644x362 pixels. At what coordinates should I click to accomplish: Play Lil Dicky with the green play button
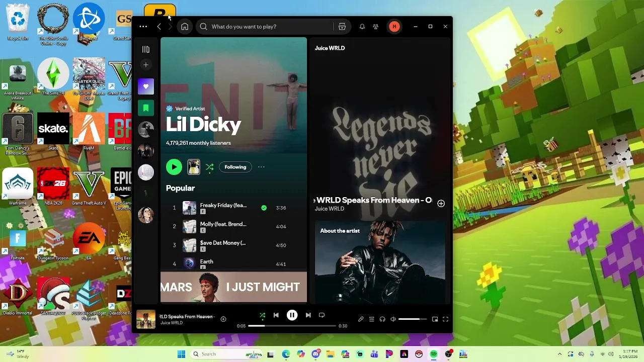pyautogui.click(x=174, y=167)
